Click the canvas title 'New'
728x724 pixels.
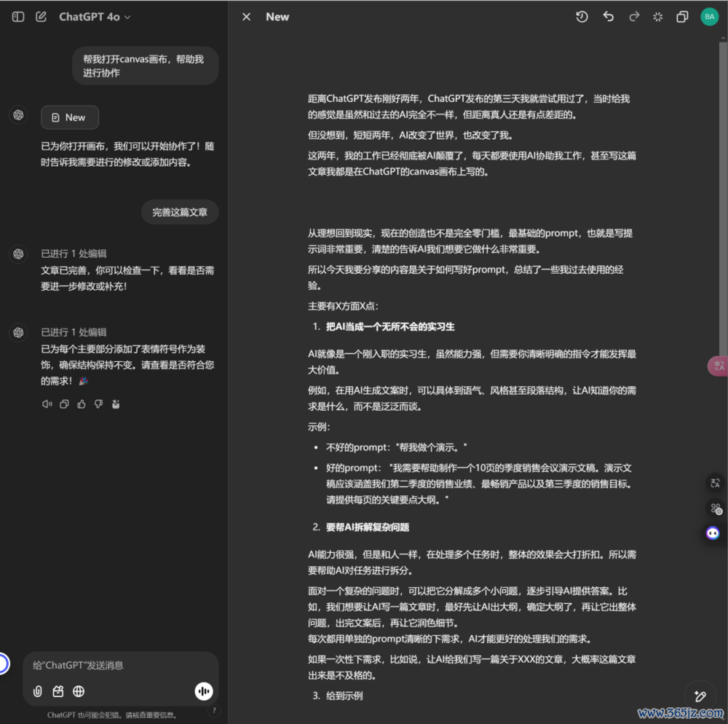pyautogui.click(x=277, y=17)
